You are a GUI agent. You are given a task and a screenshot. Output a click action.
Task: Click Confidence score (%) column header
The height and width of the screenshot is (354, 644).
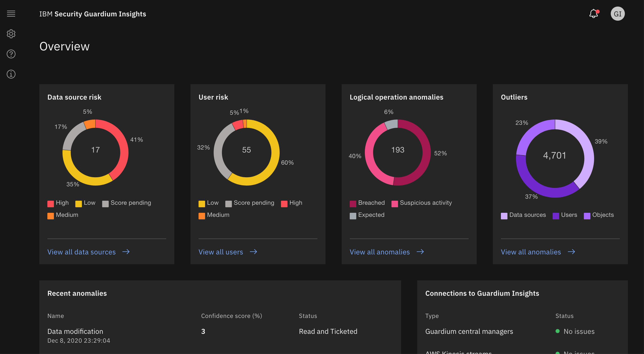pyautogui.click(x=232, y=316)
